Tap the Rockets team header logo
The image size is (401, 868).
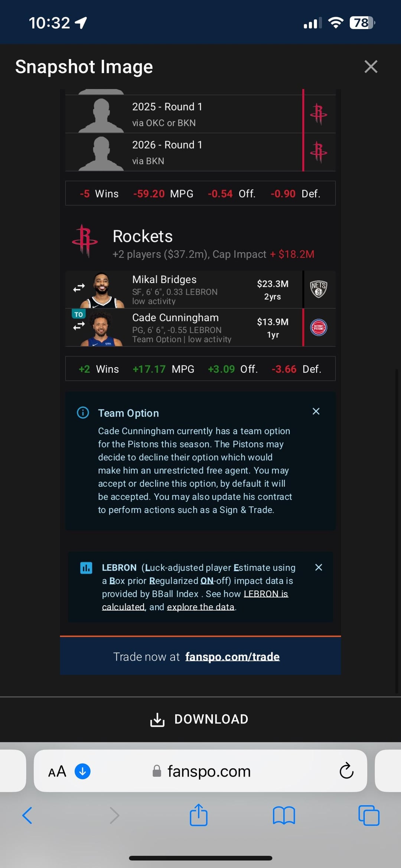click(x=85, y=240)
